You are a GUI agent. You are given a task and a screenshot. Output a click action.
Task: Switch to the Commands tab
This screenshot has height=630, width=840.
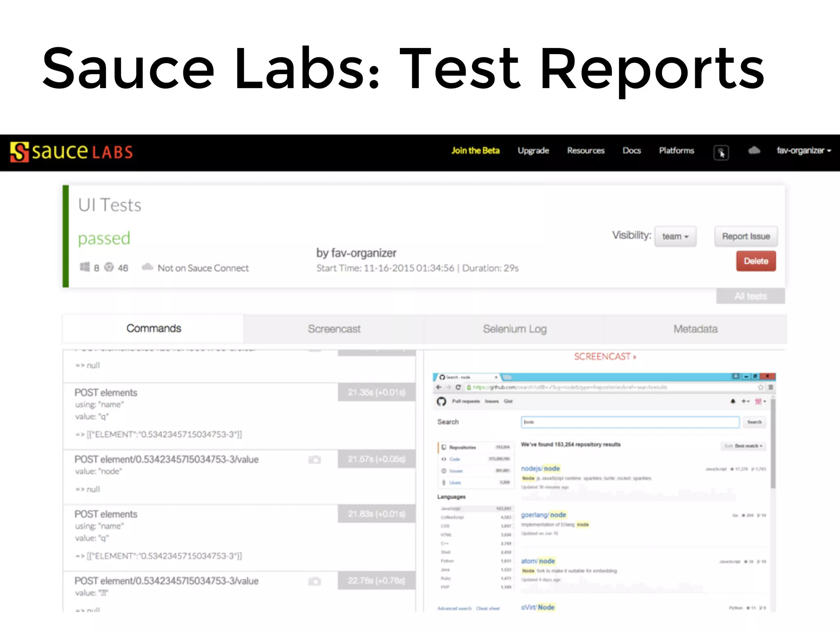[x=153, y=329]
